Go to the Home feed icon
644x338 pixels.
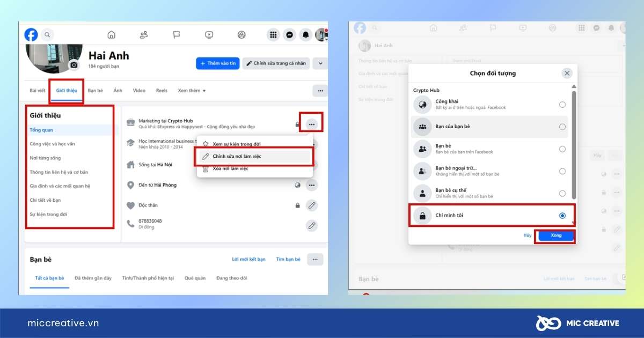pyautogui.click(x=111, y=35)
